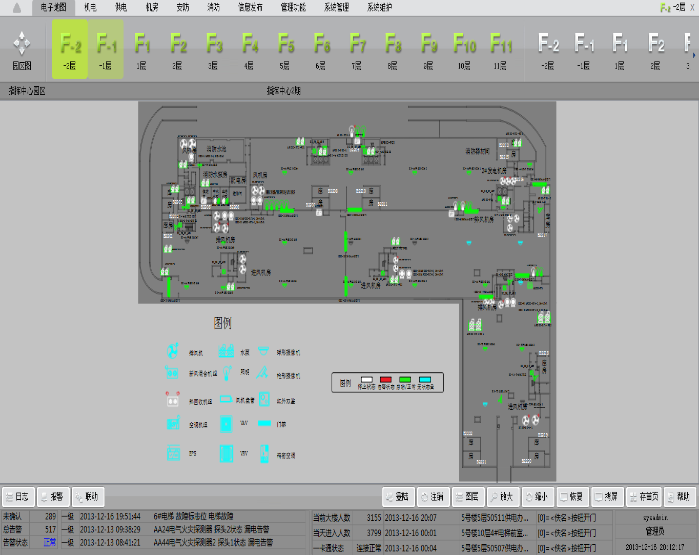
Task: Open the 电子地图 tab
Action: pyautogui.click(x=53, y=8)
